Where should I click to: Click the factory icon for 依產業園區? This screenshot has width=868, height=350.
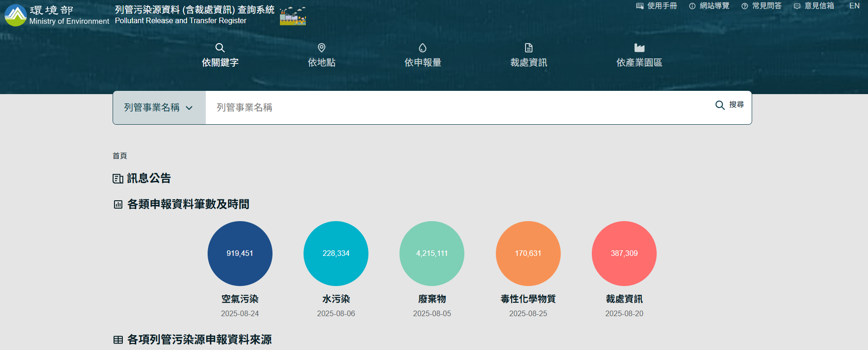[640, 48]
